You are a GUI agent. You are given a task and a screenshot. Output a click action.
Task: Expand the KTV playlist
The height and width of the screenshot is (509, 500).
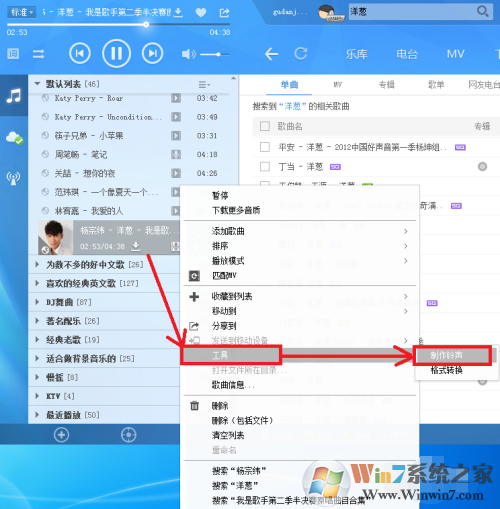(x=37, y=396)
